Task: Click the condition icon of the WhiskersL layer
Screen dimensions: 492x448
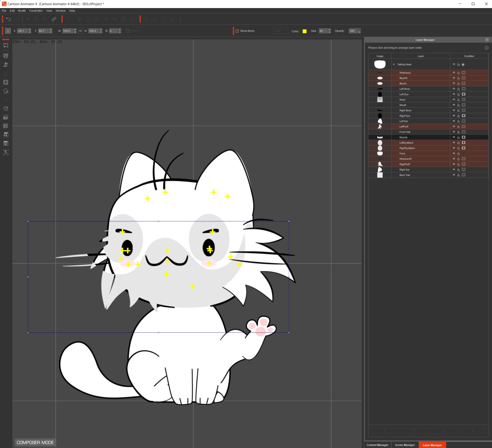Action: (464, 73)
